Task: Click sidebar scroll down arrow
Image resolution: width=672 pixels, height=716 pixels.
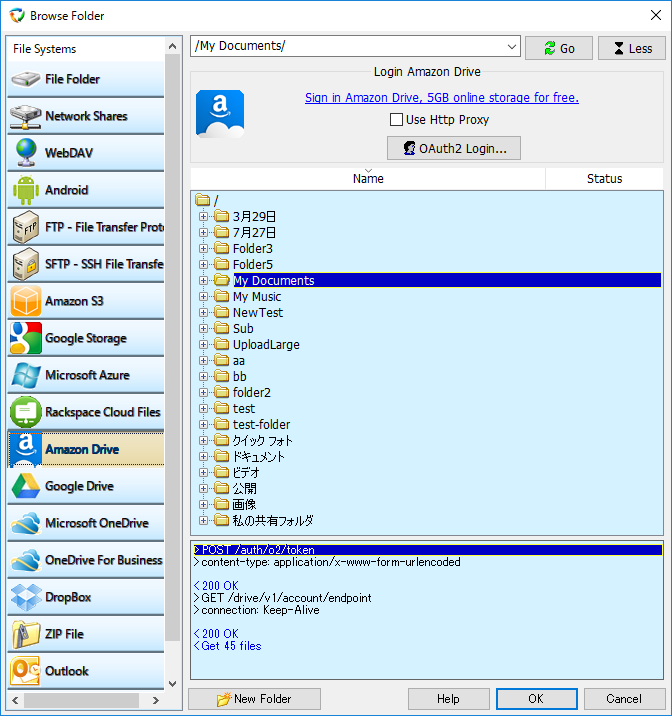Action: 173,684
